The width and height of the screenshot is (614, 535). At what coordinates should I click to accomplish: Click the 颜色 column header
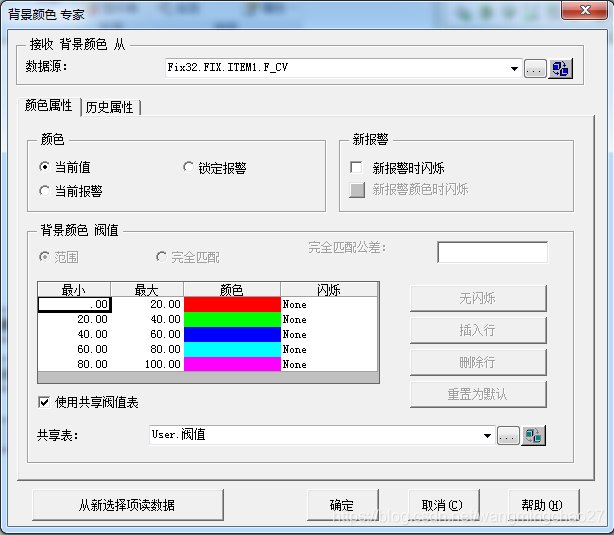232,289
